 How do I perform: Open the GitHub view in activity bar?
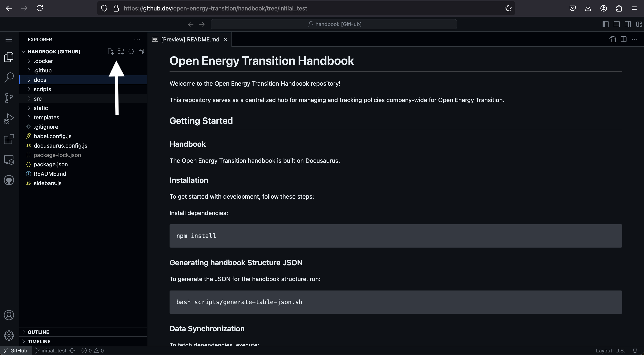click(x=9, y=180)
